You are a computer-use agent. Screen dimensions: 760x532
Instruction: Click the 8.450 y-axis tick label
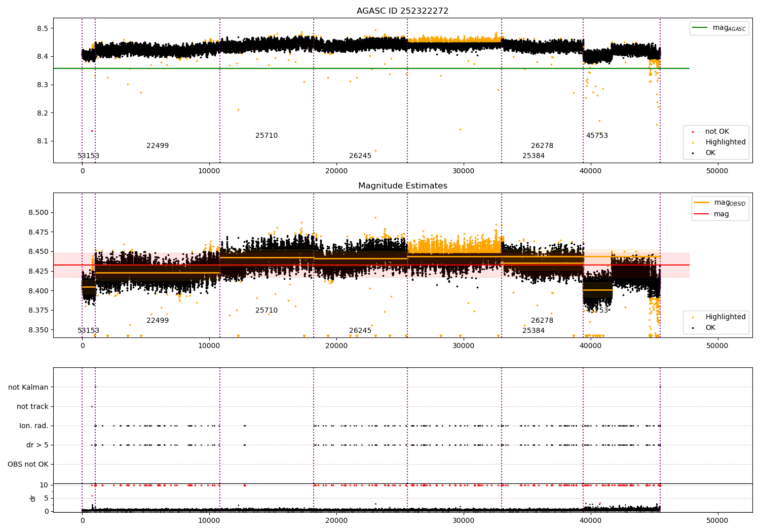coord(39,252)
